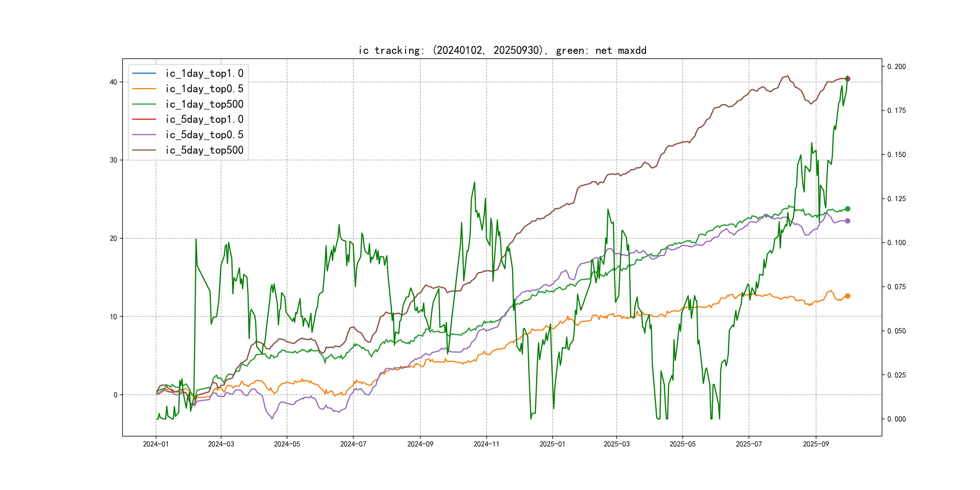Image resolution: width=980 pixels, height=490 pixels.
Task: Click the ic_1day_top1.0 legend label
Action: (204, 73)
